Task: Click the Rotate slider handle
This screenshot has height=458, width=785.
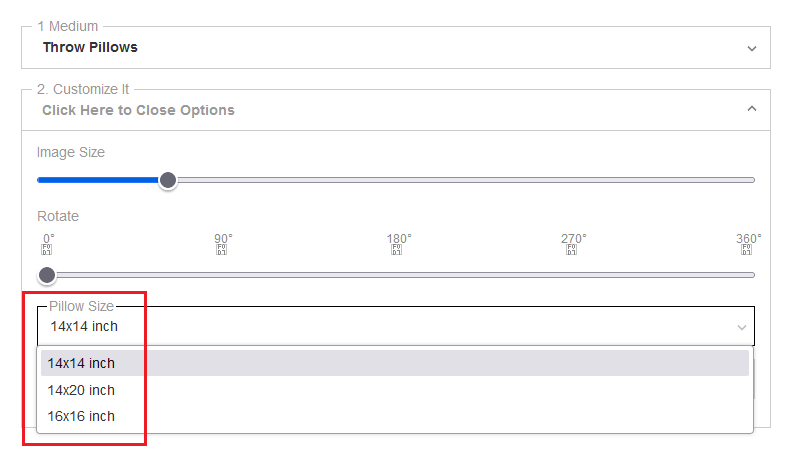Action: point(47,274)
